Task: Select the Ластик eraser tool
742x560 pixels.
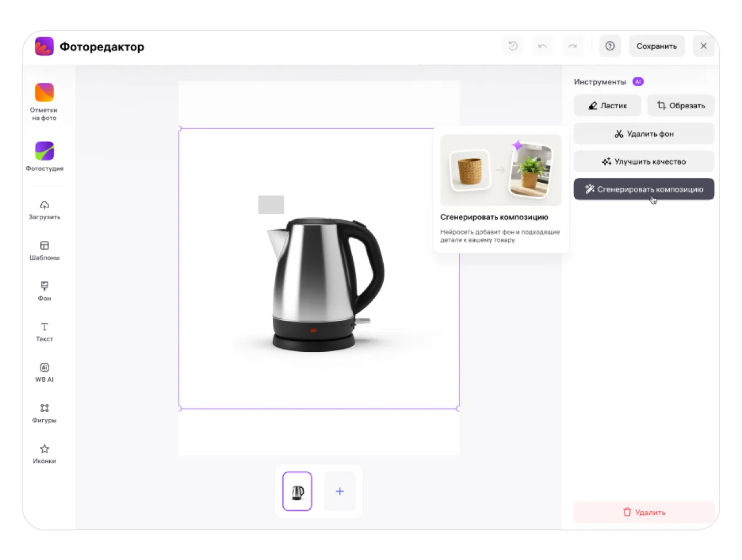Action: click(x=607, y=105)
